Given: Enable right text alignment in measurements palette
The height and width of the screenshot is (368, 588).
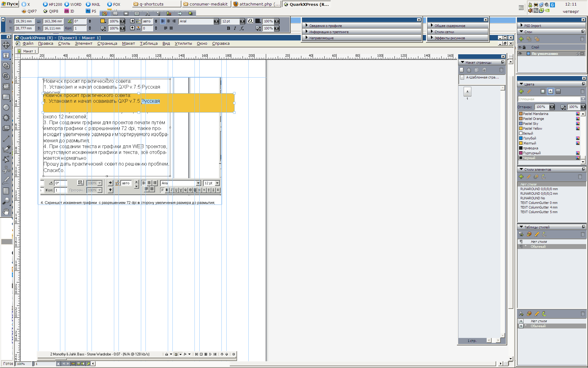Looking at the screenshot, I should pos(174,21).
